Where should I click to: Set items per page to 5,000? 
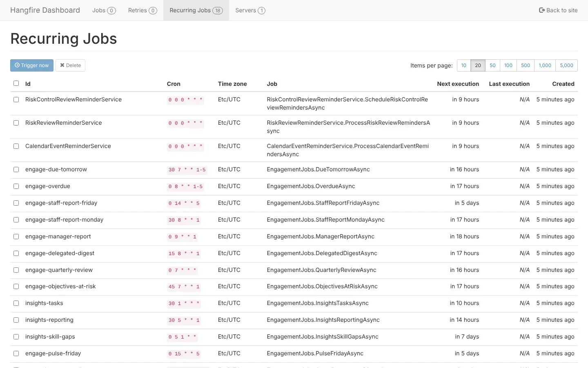[x=567, y=65]
